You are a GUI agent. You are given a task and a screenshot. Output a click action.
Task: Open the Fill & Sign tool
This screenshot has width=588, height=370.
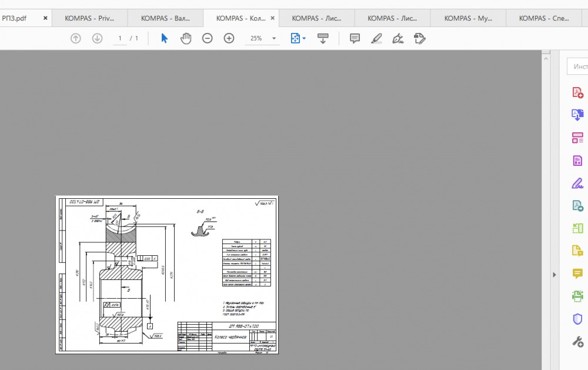point(577,183)
